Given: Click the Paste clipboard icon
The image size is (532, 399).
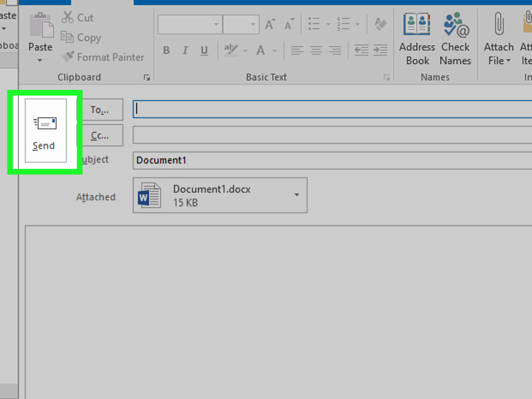Looking at the screenshot, I should [41, 25].
